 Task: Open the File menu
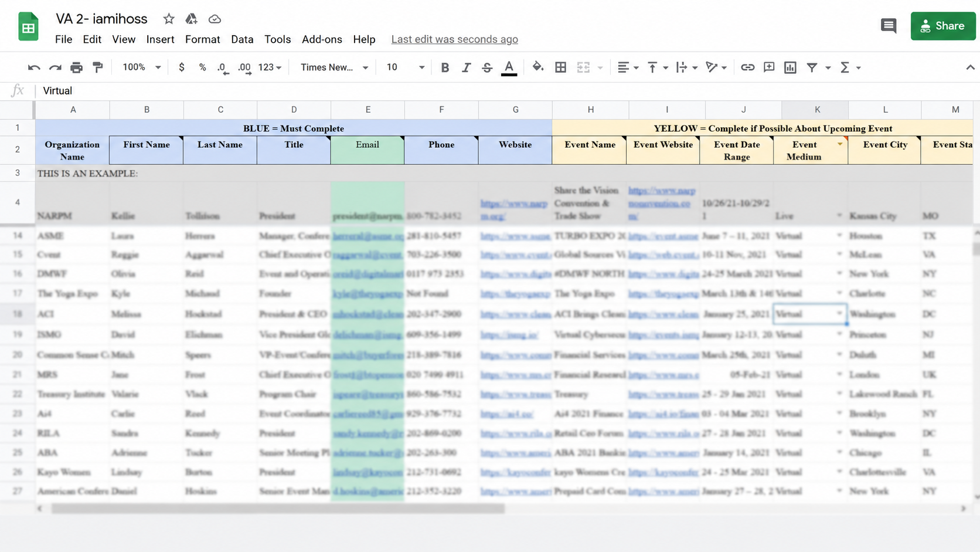63,39
